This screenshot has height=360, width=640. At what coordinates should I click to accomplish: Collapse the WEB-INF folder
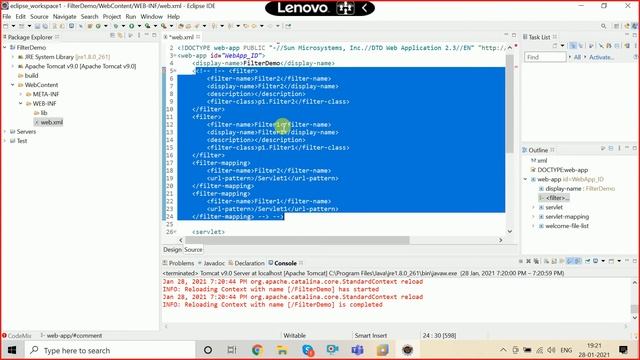pos(20,104)
